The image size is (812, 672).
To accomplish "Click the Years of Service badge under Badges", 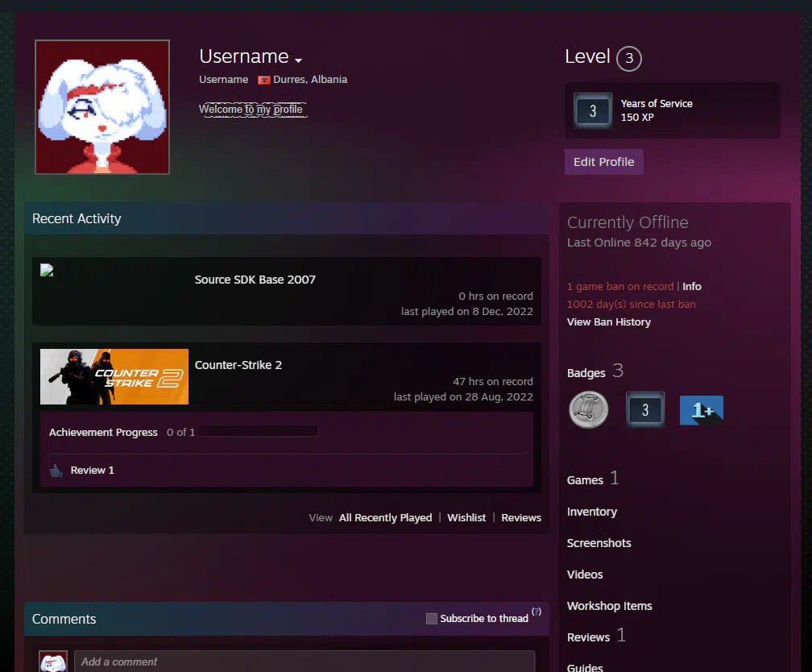I will click(x=644, y=410).
